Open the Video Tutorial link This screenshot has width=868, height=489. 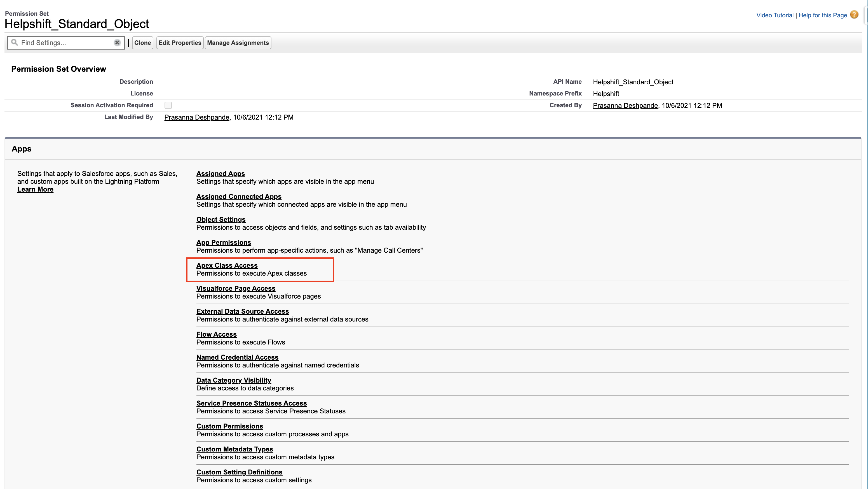[774, 15]
